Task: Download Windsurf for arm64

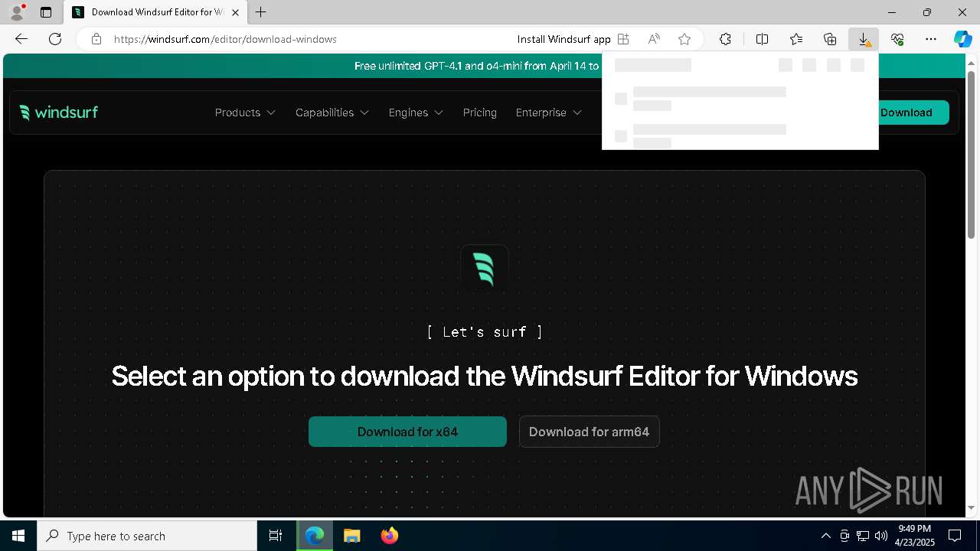Action: tap(589, 432)
